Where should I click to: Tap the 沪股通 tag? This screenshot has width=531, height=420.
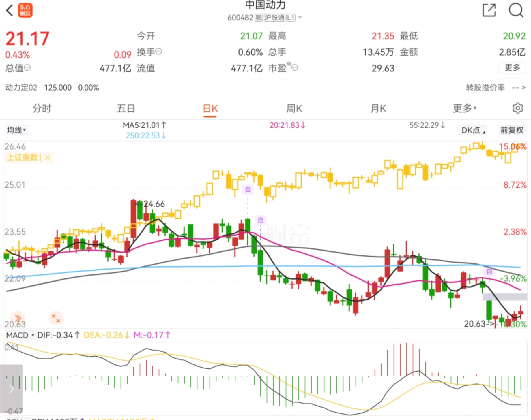pyautogui.click(x=274, y=18)
